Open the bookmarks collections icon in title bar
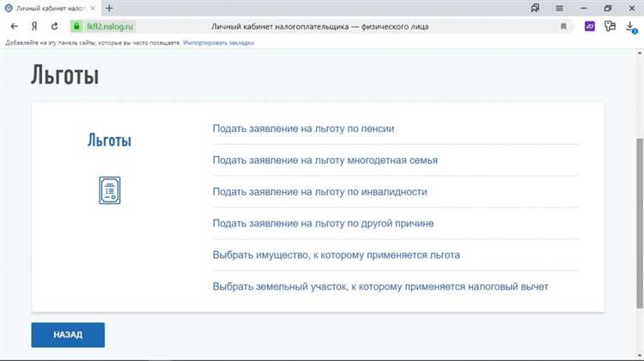644x361 pixels. 535,8
